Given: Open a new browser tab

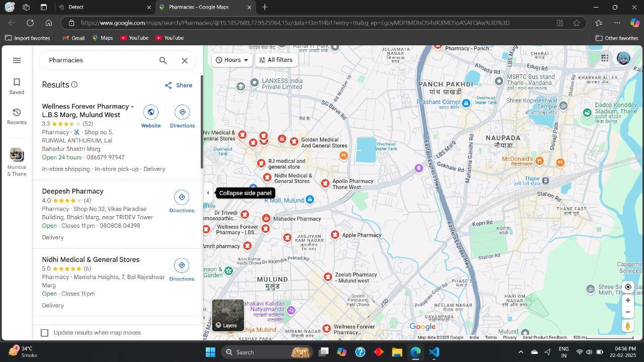Looking at the screenshot, I should (265, 8).
